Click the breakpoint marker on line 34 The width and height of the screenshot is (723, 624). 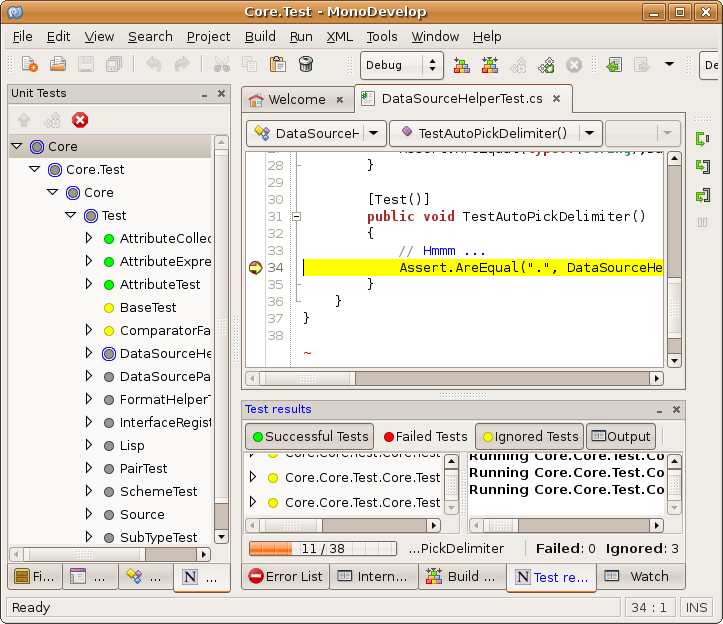tap(255, 267)
